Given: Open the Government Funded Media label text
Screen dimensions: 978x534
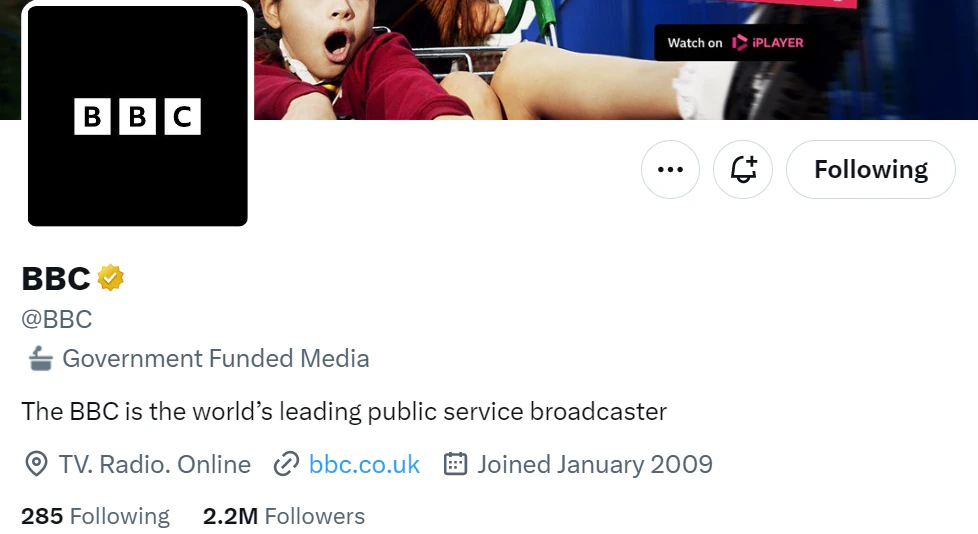Looking at the screenshot, I should [x=216, y=358].
